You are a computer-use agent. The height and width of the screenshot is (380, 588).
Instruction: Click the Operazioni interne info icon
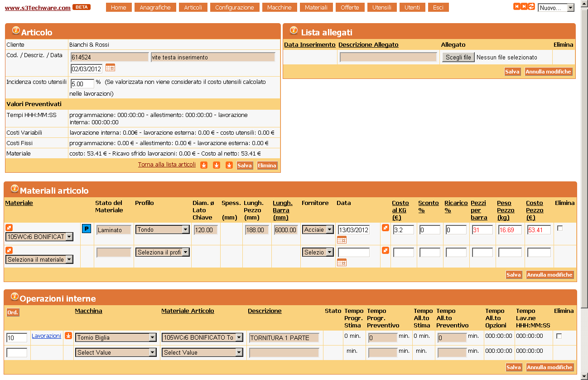14,297
